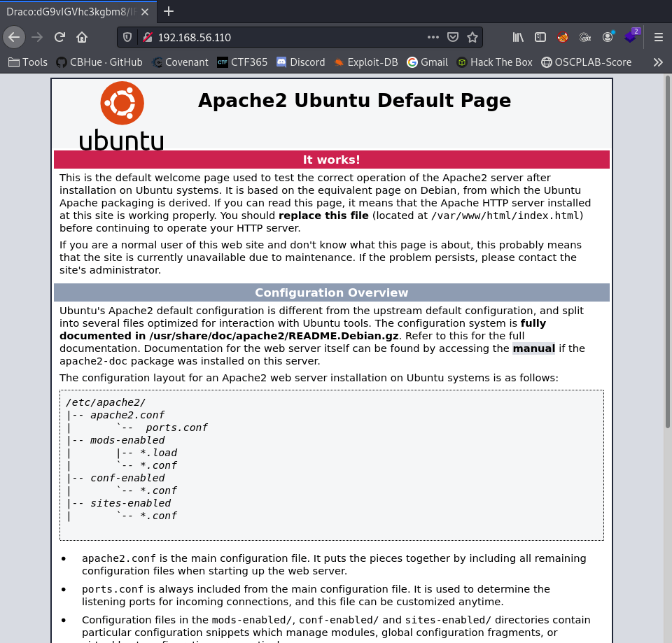
Task: Open purple extension with badge 2
Action: tap(631, 36)
